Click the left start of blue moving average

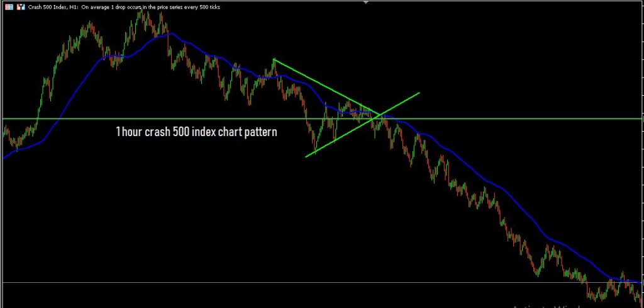pyautogui.click(x=4, y=158)
